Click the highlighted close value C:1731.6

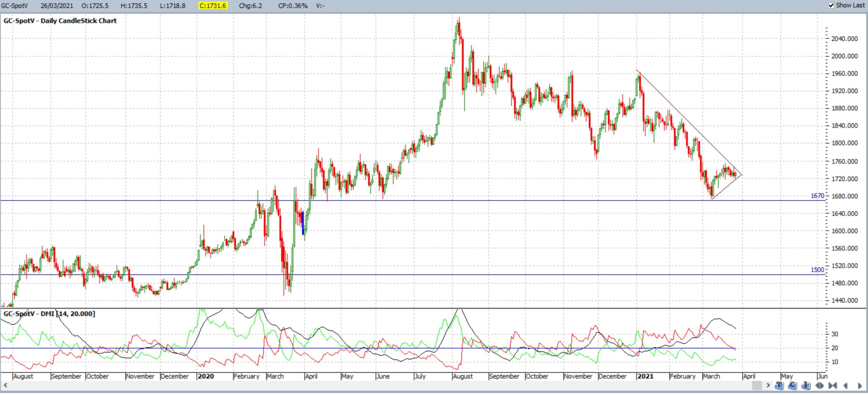click(213, 6)
